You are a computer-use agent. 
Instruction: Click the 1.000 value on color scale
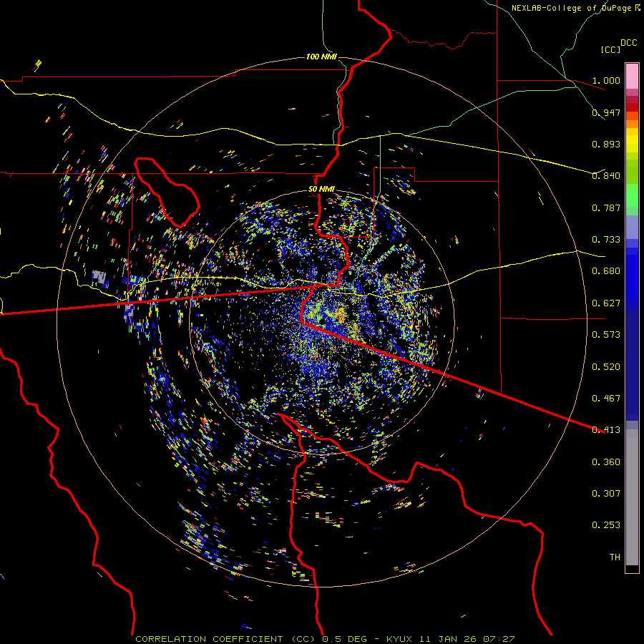pos(606,80)
